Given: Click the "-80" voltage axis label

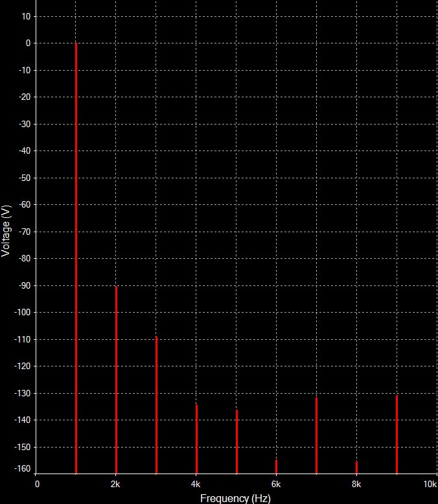Looking at the screenshot, I should click(25, 258).
